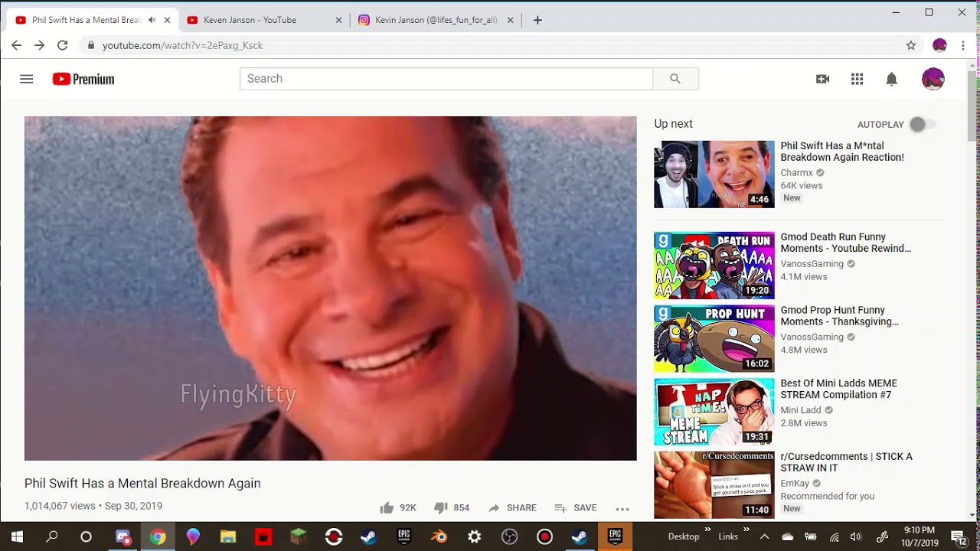Switch to the Kevin Janson Instagram tab
This screenshot has width=980, height=551.
tap(436, 20)
